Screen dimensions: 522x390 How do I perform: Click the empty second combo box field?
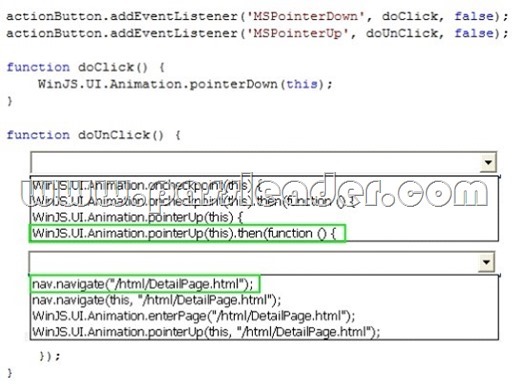254,262
